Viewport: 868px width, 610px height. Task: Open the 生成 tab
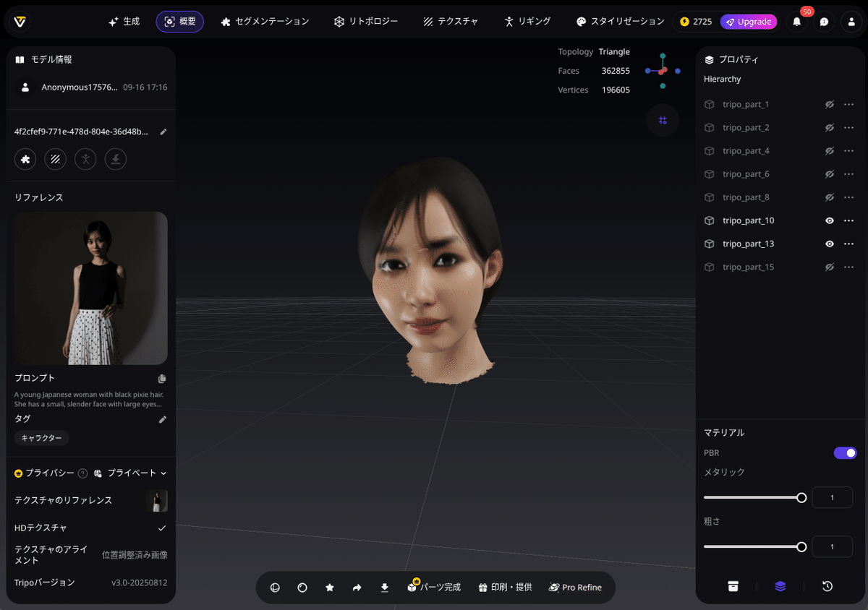(x=124, y=22)
